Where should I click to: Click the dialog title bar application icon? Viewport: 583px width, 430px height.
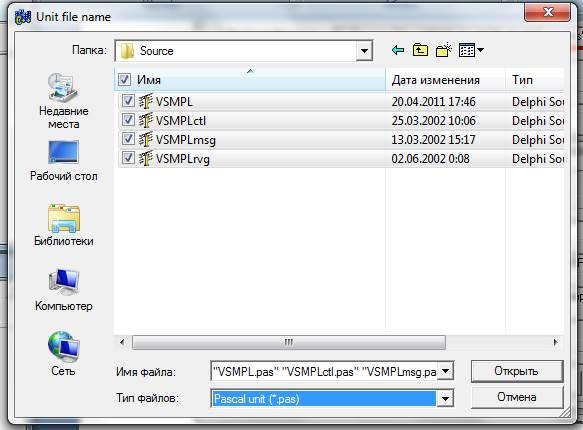click(23, 17)
